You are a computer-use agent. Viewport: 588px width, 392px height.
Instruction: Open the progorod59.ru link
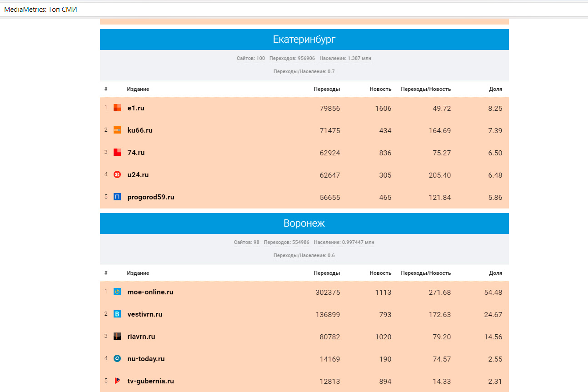tap(151, 197)
